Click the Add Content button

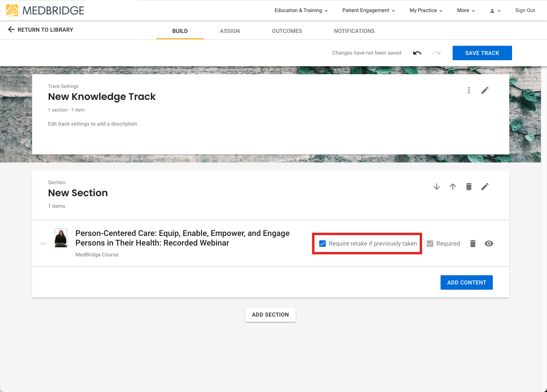(466, 282)
